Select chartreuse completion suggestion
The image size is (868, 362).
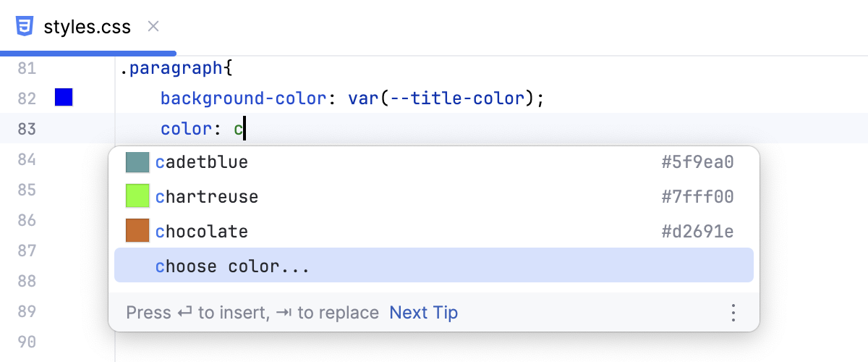click(207, 197)
